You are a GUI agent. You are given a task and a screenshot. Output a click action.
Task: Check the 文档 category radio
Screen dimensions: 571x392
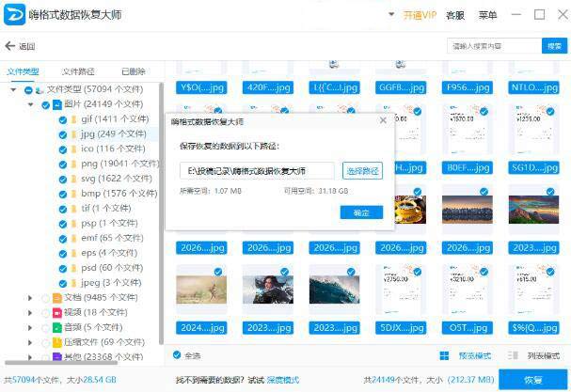pos(45,298)
